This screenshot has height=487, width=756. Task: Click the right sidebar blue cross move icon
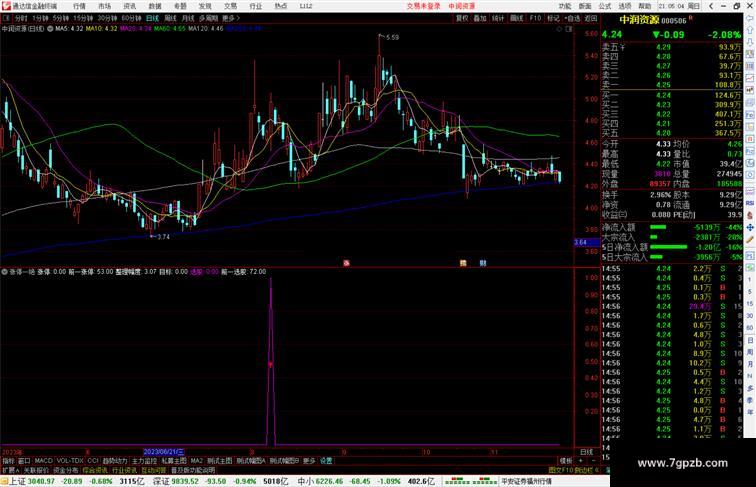[x=750, y=227]
